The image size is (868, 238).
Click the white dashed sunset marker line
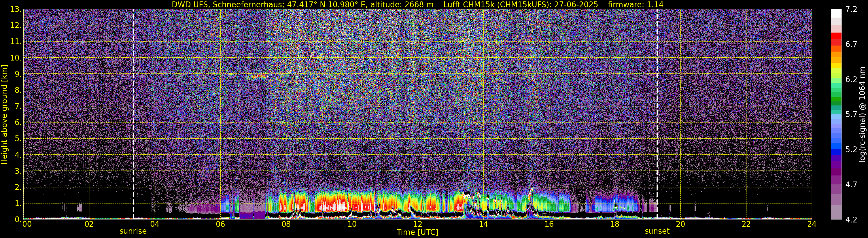tap(657, 114)
